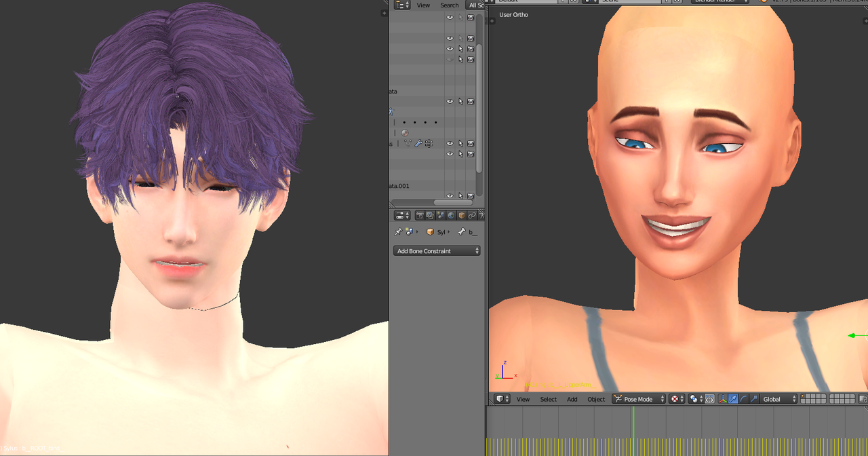Open the 3D viewport View menu

523,399
